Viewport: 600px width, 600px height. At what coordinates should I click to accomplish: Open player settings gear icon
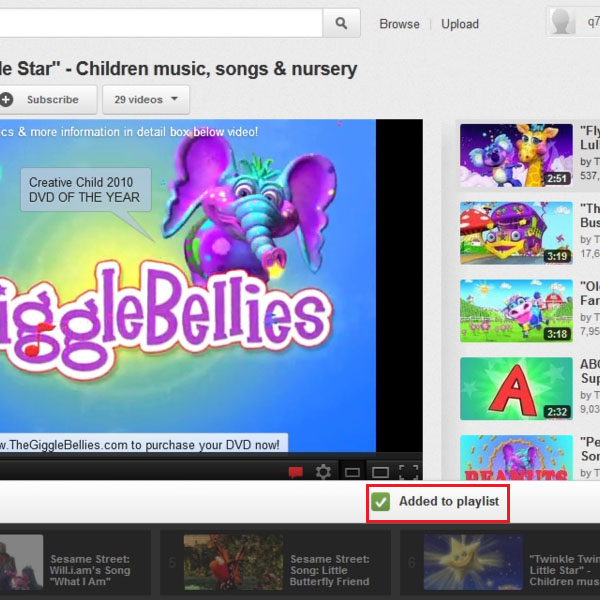(x=323, y=472)
